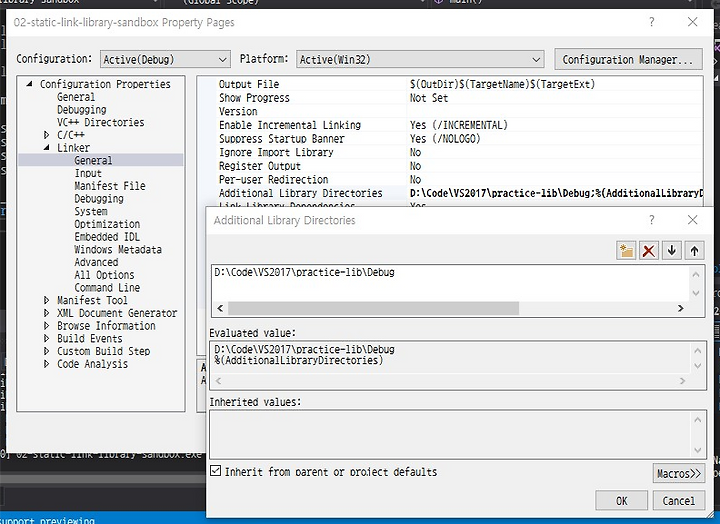Viewport: 720px width, 524px height.
Task: Select Command Line under Linker
Action: 107,287
